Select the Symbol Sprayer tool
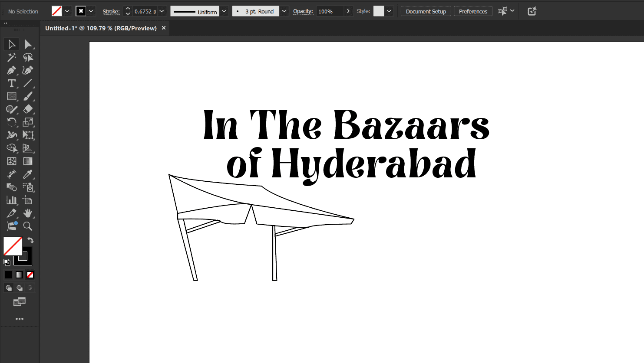Image resolution: width=644 pixels, height=363 pixels. [28, 187]
